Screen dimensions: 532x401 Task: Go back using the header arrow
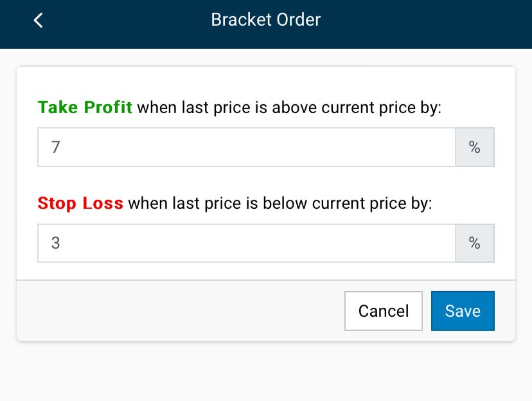click(39, 21)
